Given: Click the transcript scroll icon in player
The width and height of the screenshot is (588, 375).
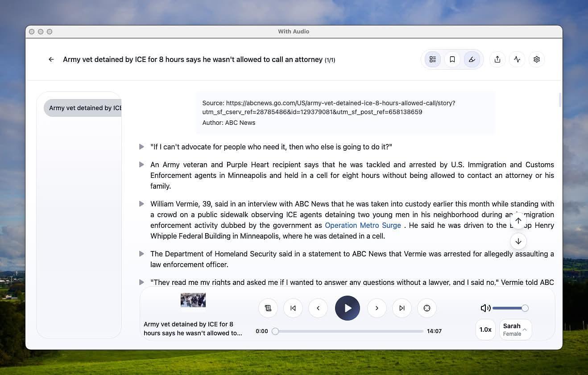Looking at the screenshot, I should [268, 308].
